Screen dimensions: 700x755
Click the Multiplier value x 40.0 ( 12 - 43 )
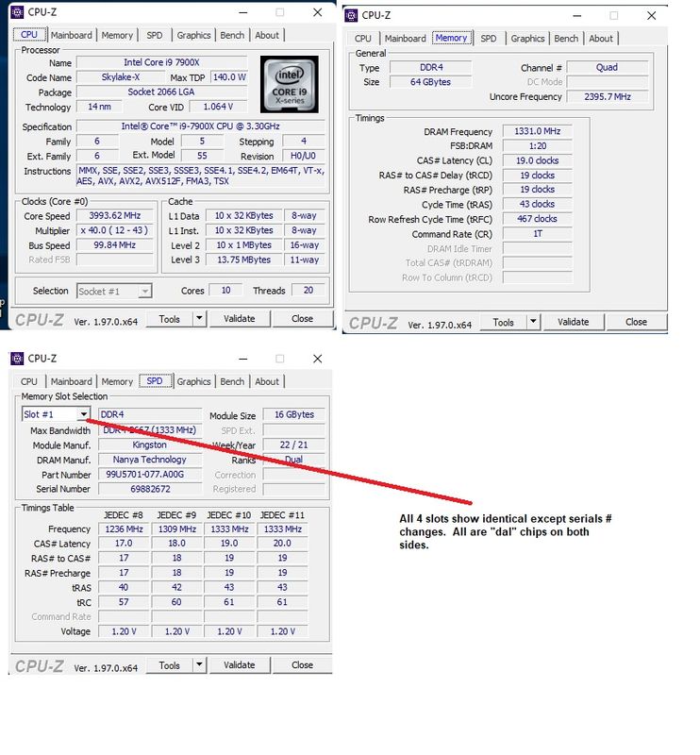114,230
